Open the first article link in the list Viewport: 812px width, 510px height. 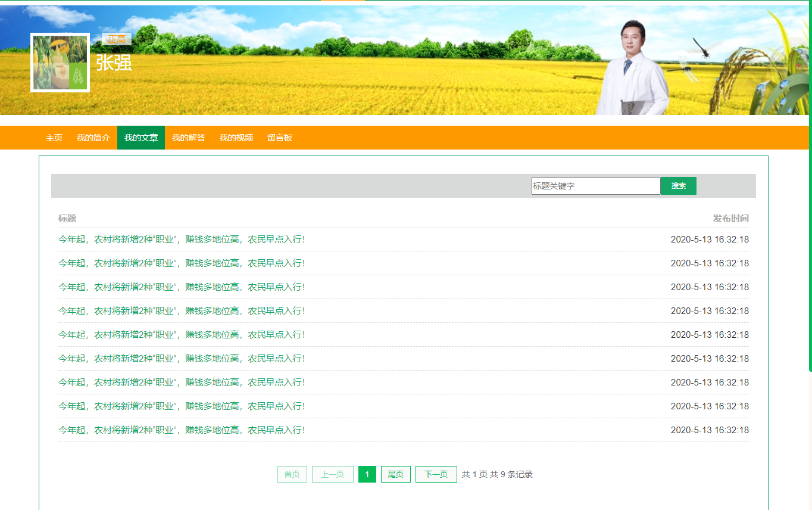(182, 240)
